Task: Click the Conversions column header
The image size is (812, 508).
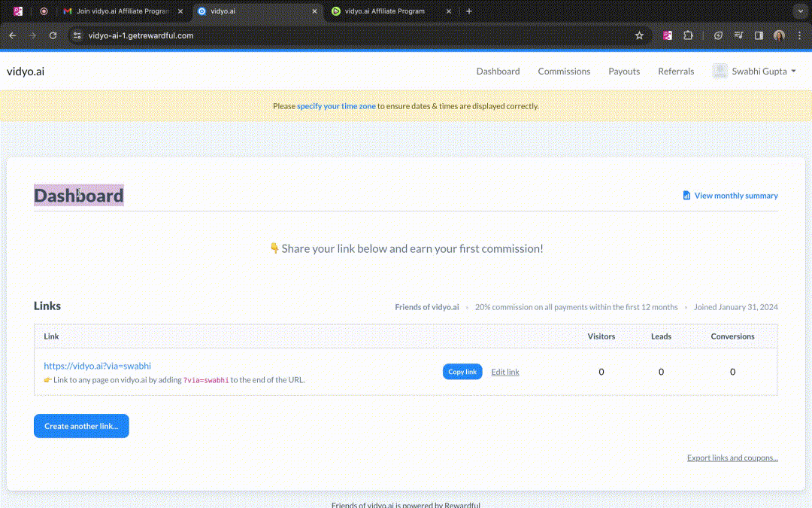Action: click(x=732, y=336)
